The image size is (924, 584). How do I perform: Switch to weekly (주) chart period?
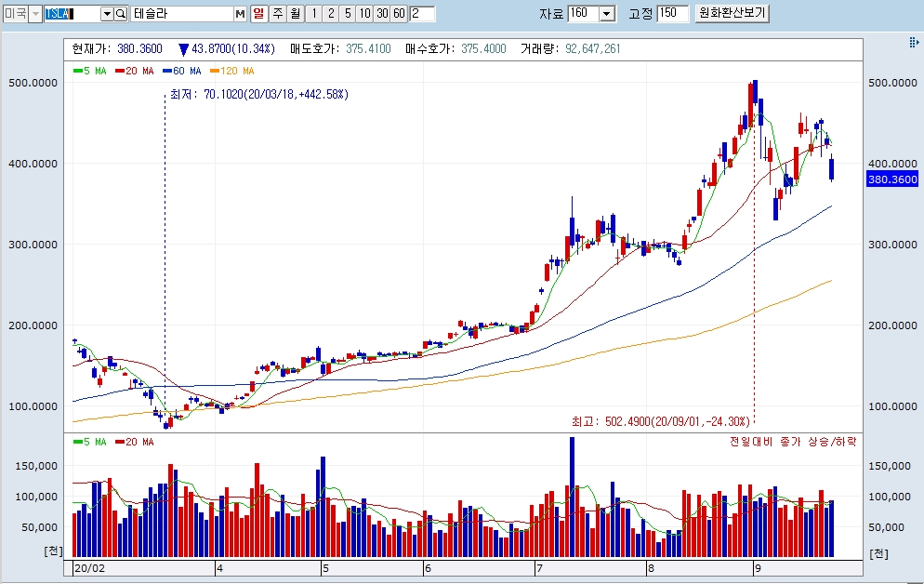pyautogui.click(x=276, y=14)
